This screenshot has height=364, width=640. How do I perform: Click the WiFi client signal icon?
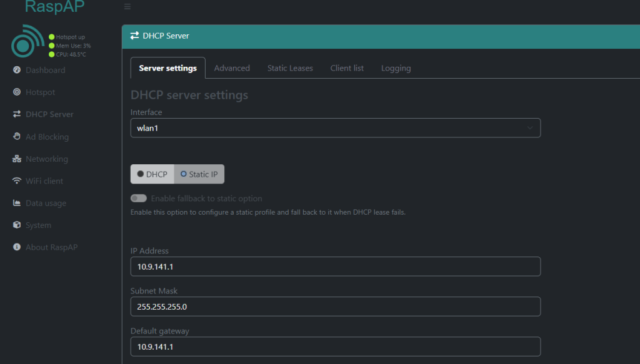click(x=17, y=181)
